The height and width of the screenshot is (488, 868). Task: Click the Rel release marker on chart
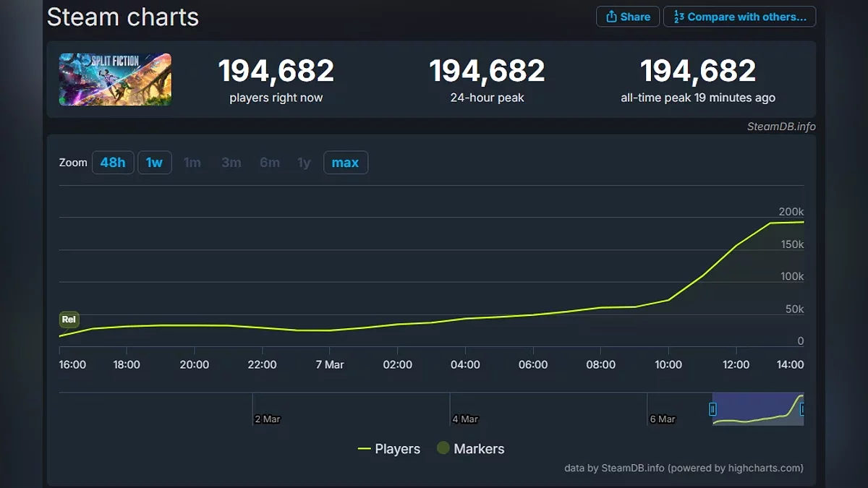(x=69, y=320)
